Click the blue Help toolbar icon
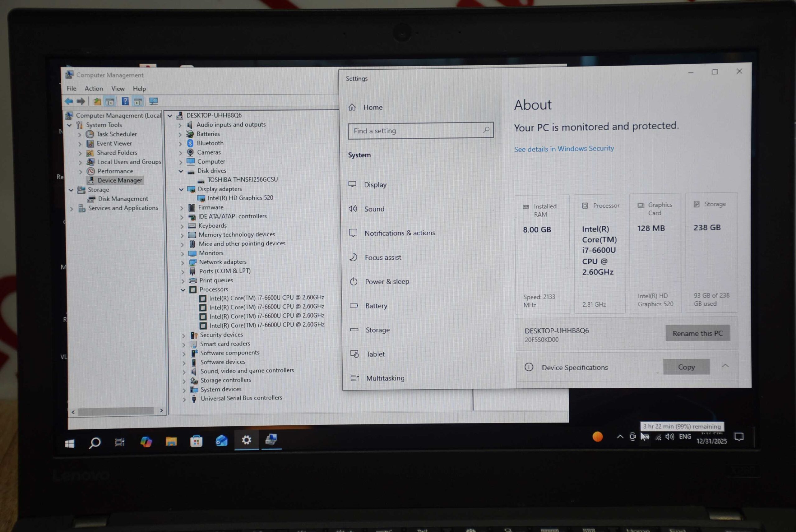Screen dimensions: 796x532 (125, 101)
